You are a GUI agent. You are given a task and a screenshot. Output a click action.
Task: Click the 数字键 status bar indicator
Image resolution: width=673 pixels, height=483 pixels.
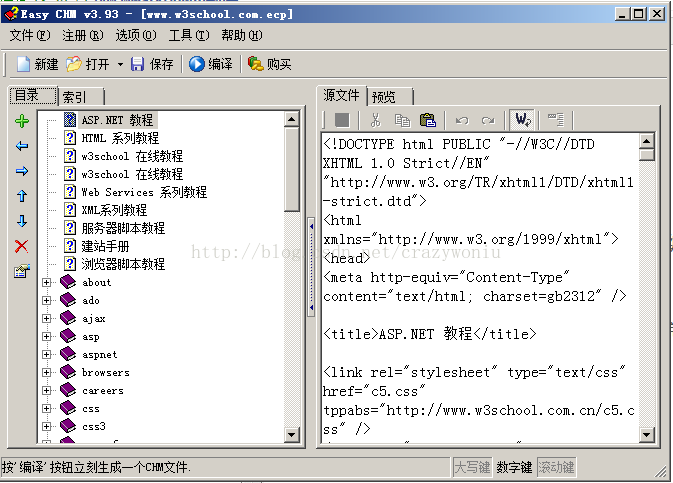(x=514, y=467)
